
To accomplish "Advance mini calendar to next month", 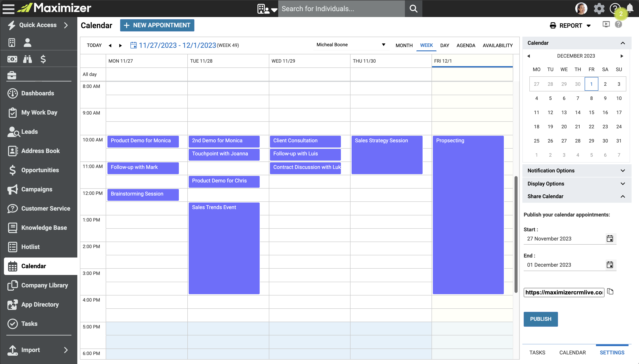I will [622, 56].
